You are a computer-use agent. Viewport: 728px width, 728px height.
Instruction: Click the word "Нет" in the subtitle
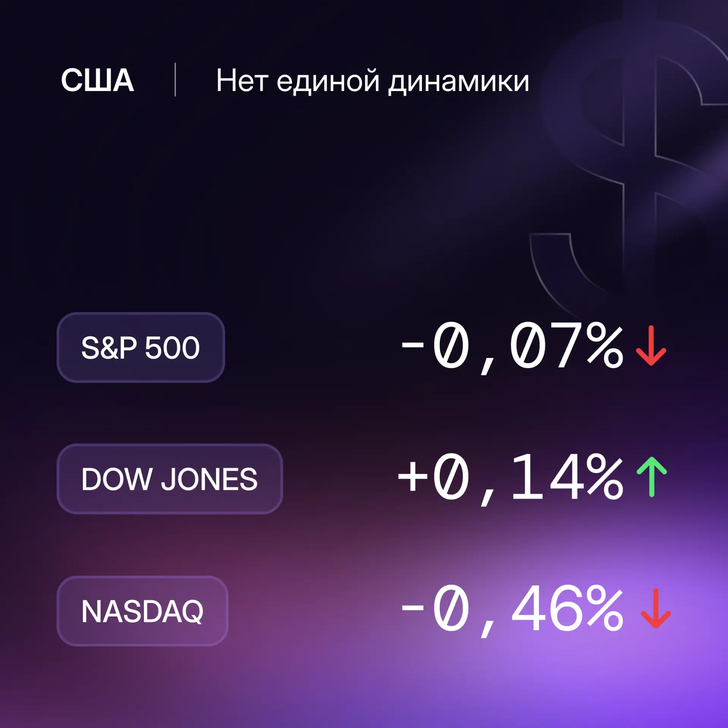tap(242, 80)
